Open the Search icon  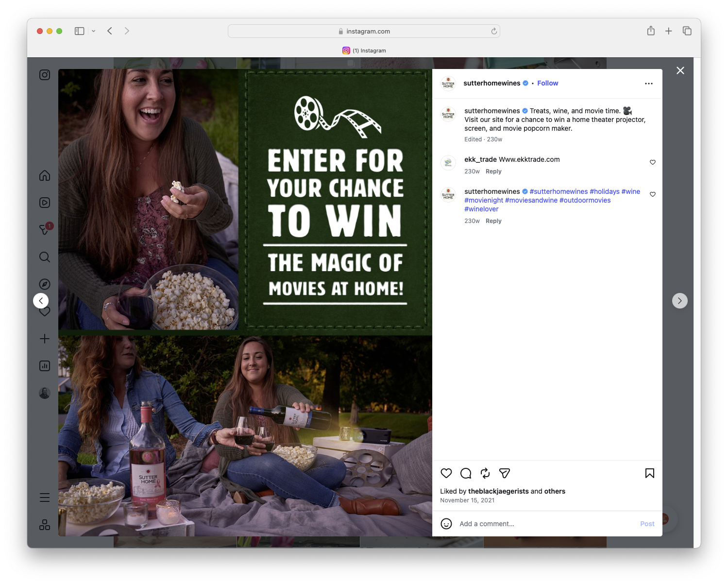click(44, 257)
